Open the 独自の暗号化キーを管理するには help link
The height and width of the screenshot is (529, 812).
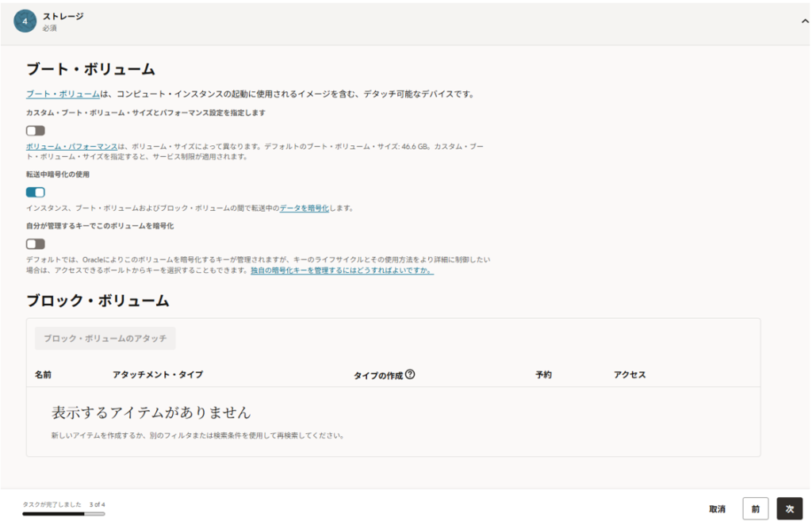coord(342,270)
